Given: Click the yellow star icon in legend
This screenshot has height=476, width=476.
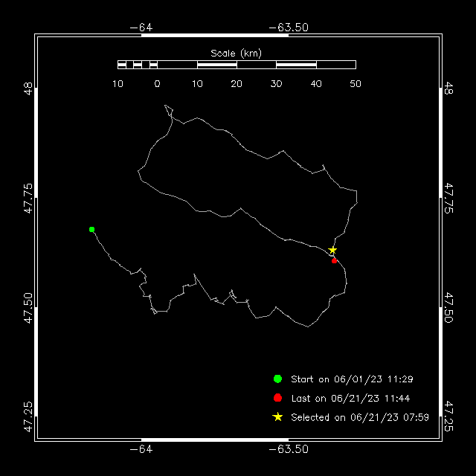Looking at the screenshot, I should [277, 417].
